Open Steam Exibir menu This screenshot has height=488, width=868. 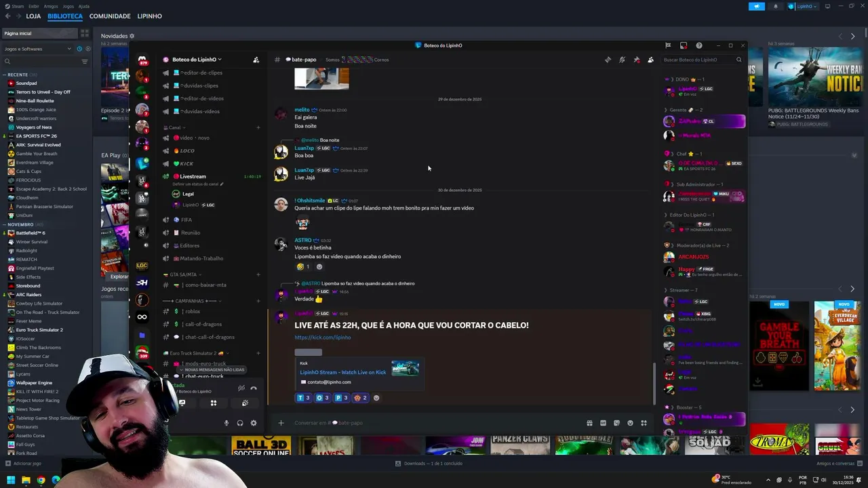coord(34,6)
